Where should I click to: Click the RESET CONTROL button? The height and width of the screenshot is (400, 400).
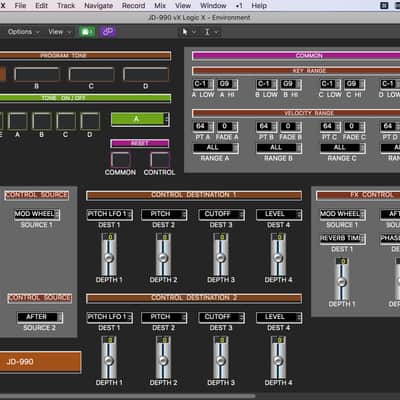coord(160,160)
